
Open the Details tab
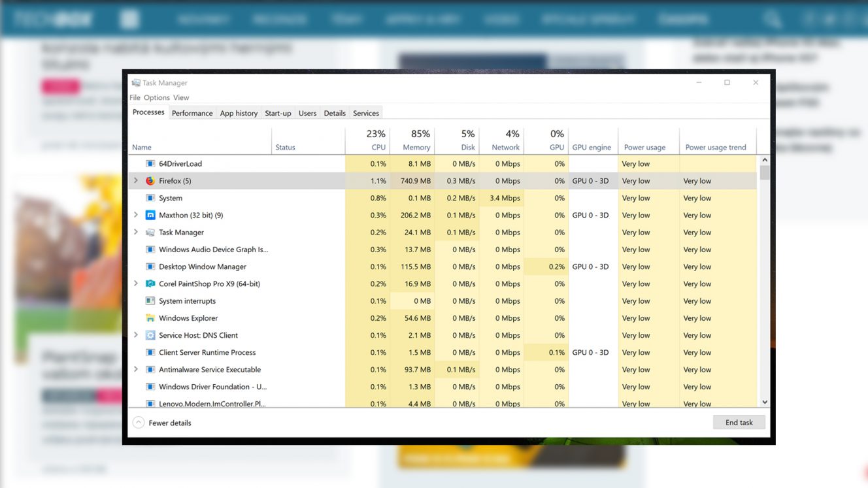point(335,113)
